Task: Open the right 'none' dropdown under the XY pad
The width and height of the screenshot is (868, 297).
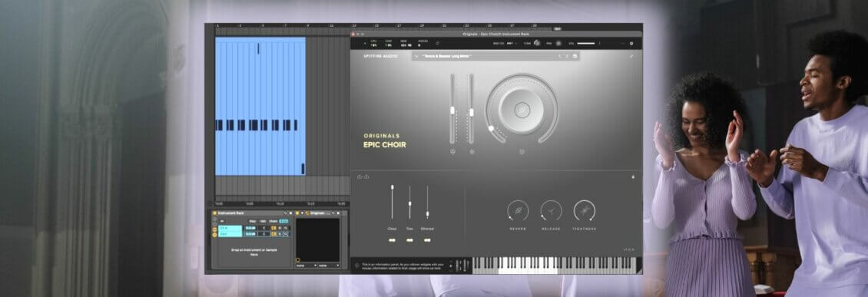Action: coord(329,266)
